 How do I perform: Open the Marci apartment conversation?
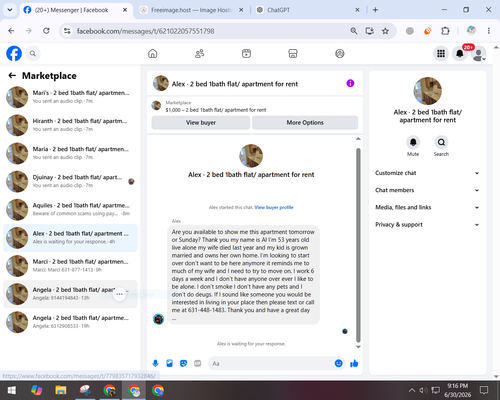[70, 266]
